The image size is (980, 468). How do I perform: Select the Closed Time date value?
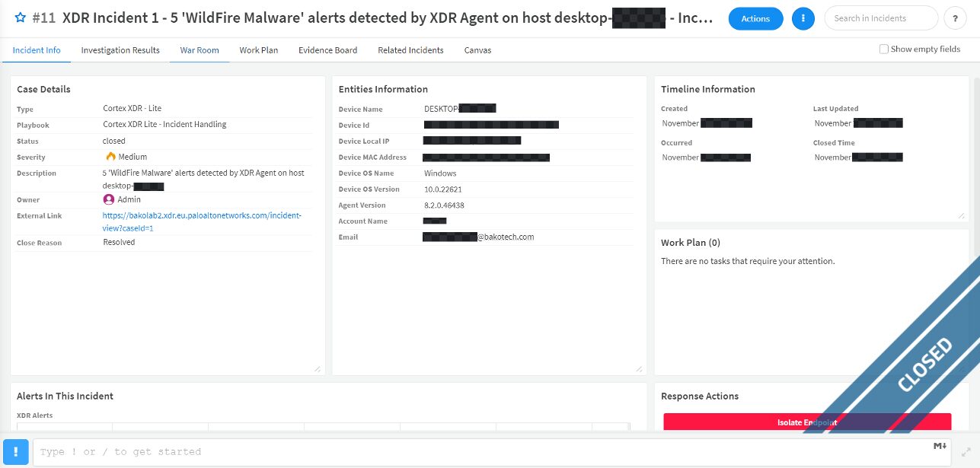858,158
